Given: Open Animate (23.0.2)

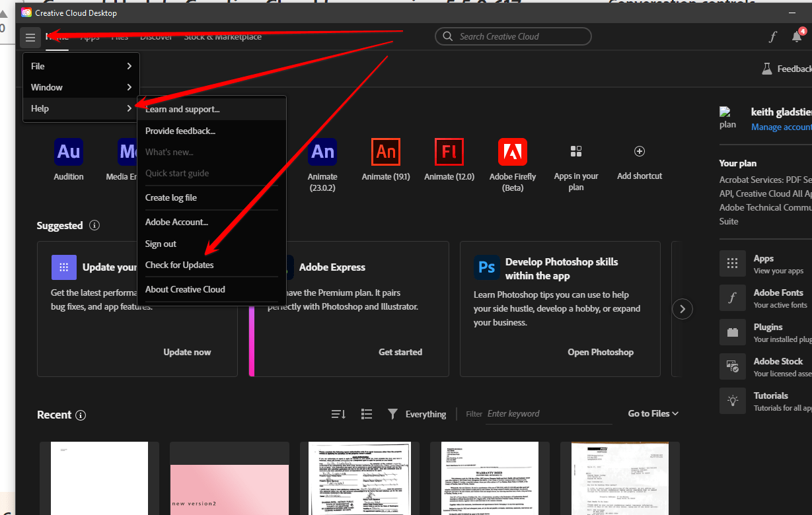Looking at the screenshot, I should [322, 152].
